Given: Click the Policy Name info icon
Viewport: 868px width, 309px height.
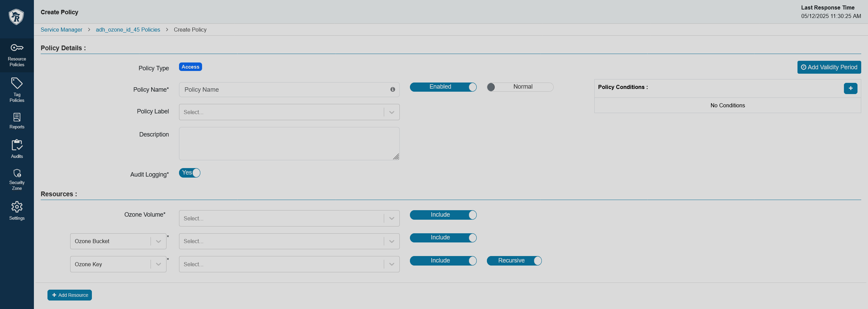Looking at the screenshot, I should pyautogui.click(x=393, y=89).
